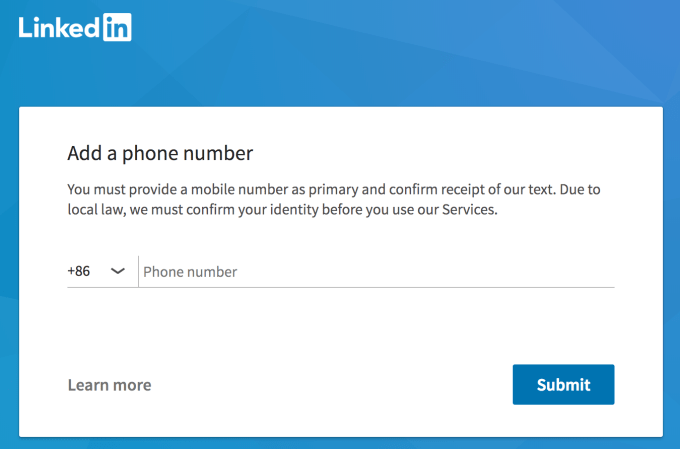Click the 'Add a phone number' heading
Viewport: 680px width, 449px height.
160,153
